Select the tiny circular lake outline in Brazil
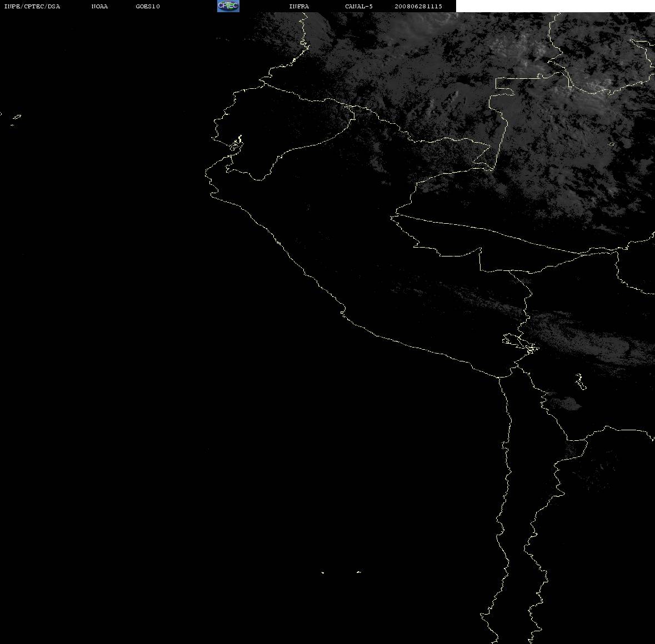Viewport: 655px width, 644px height. pyautogui.click(x=612, y=144)
